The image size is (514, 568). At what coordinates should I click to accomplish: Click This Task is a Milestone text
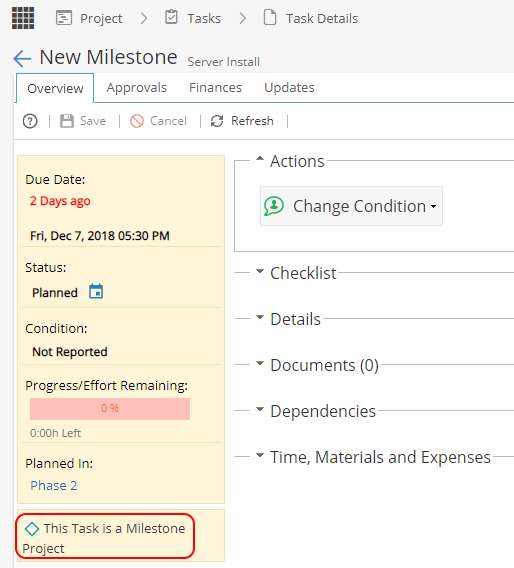[114, 529]
